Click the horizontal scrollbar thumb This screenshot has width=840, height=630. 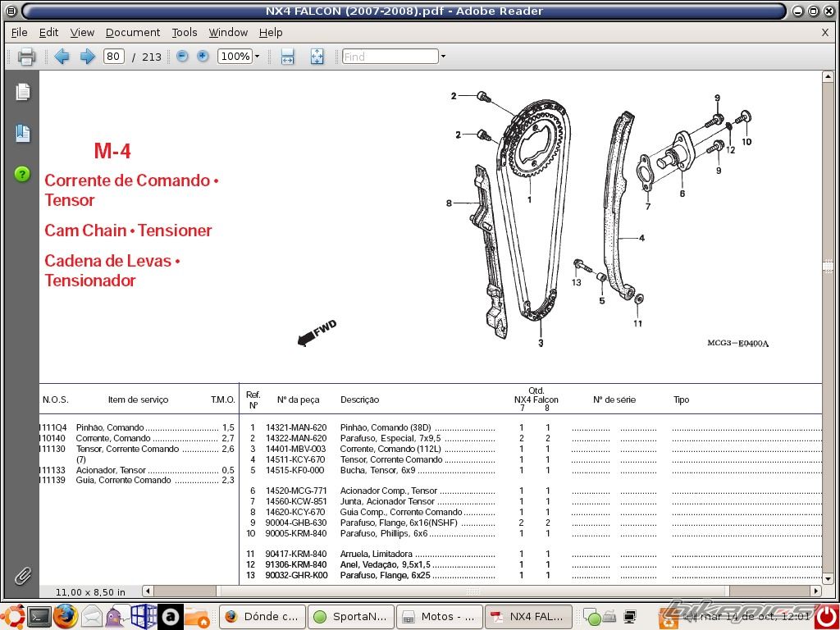tap(472, 591)
